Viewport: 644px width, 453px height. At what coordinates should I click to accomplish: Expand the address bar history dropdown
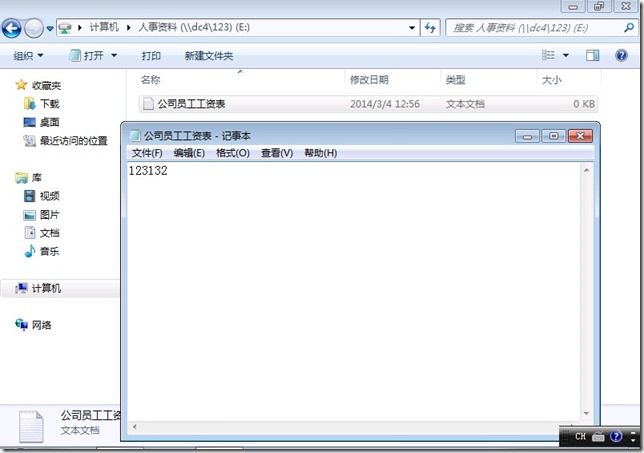pyautogui.click(x=412, y=28)
